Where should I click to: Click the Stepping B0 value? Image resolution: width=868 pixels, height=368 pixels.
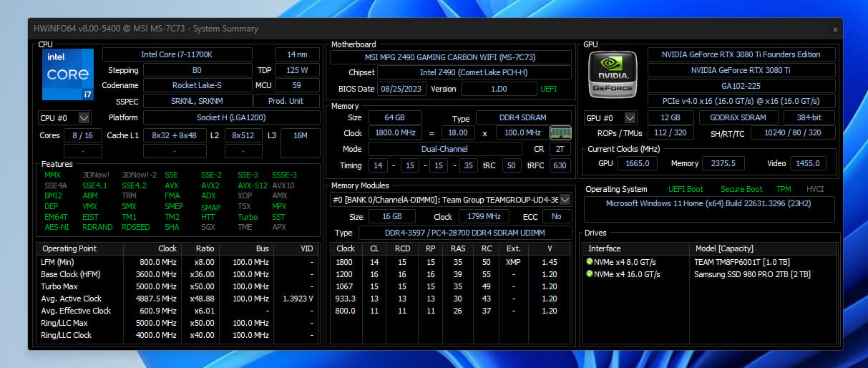[197, 70]
